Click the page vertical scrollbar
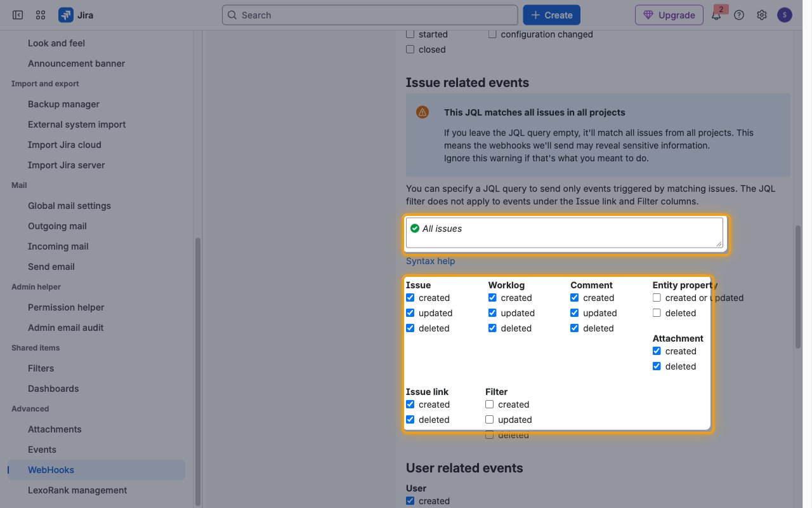 point(798,286)
